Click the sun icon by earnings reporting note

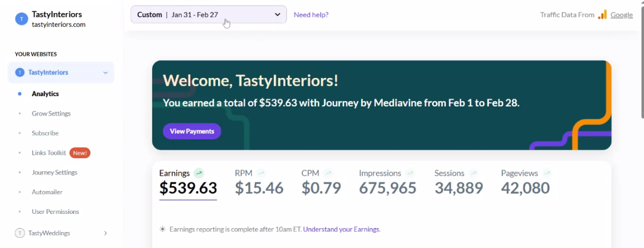click(x=162, y=229)
